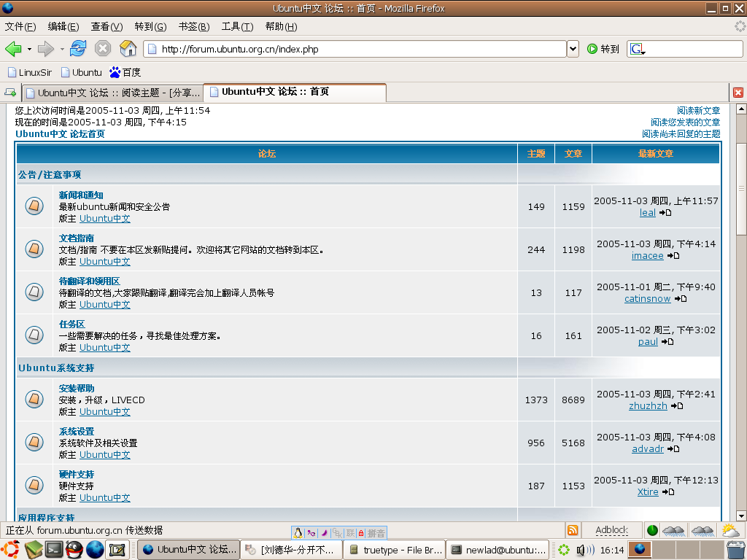Select the Ubuntu中文 论坛 :: 首页 tab

pos(295,91)
